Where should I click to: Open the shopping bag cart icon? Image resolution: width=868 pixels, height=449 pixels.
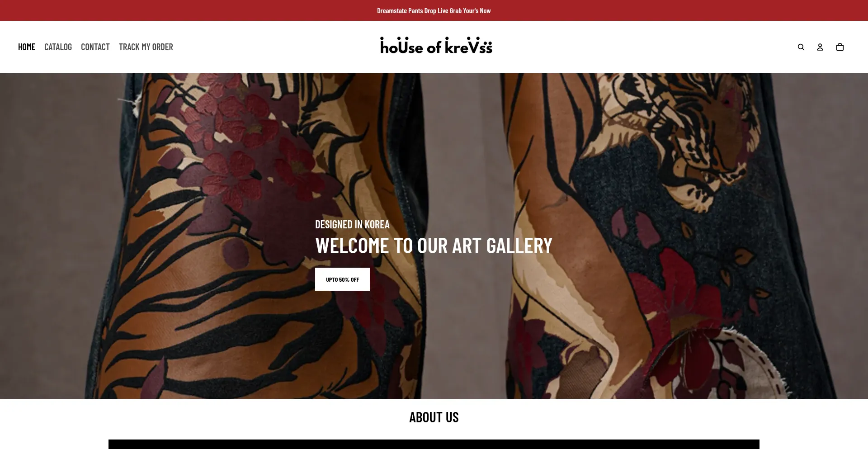[x=840, y=47]
